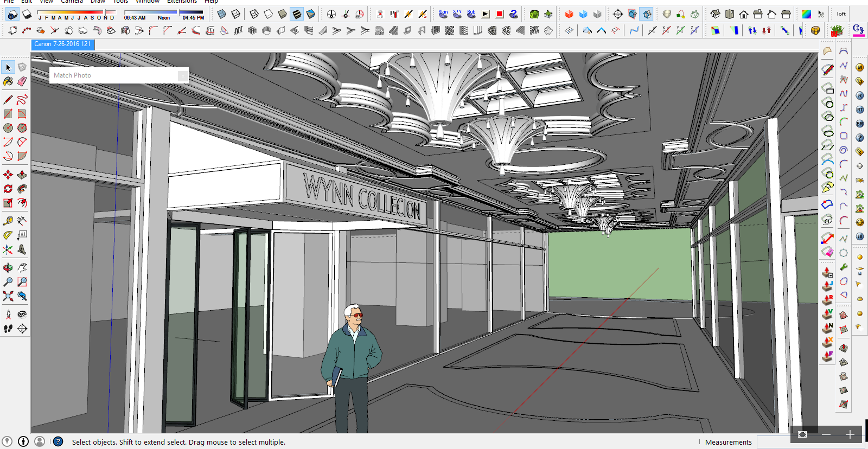This screenshot has width=868, height=449.
Task: Select the arrow Select tool
Action: (8, 67)
